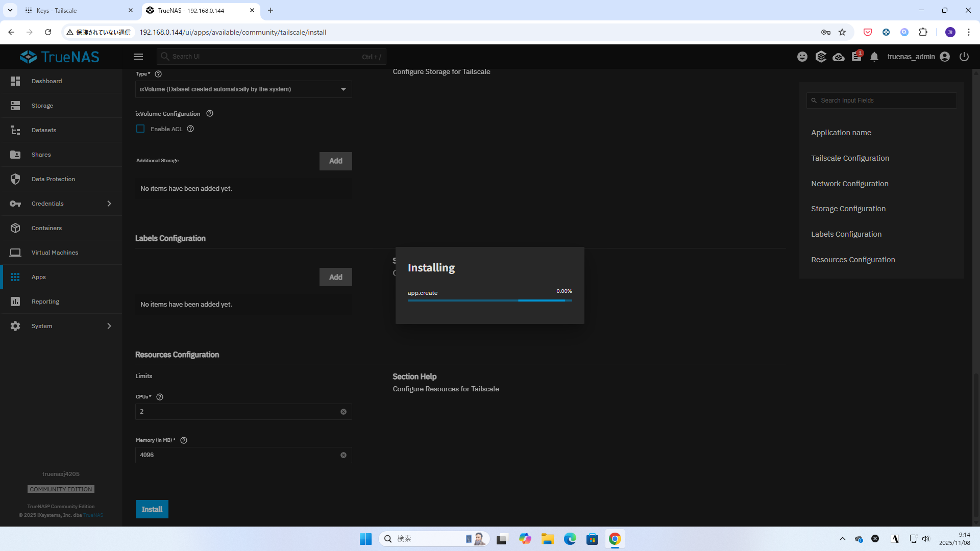This screenshot has height=551, width=980.
Task: Open the feedback smiley icon
Action: (x=802, y=57)
